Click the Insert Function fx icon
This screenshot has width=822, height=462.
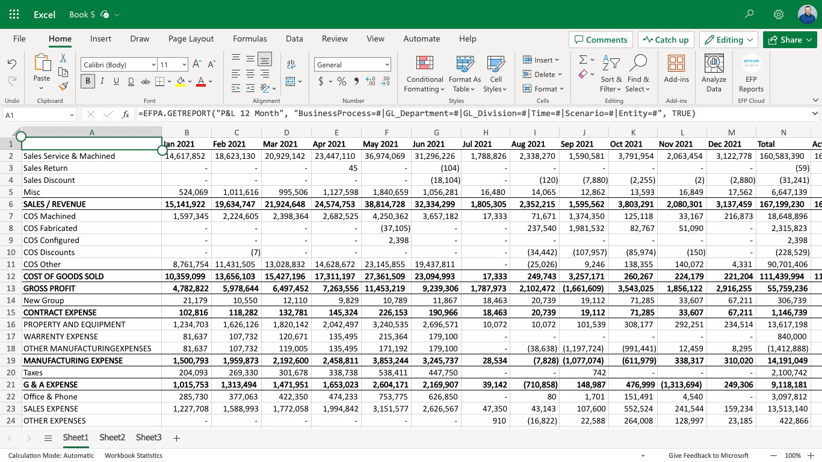click(x=125, y=115)
